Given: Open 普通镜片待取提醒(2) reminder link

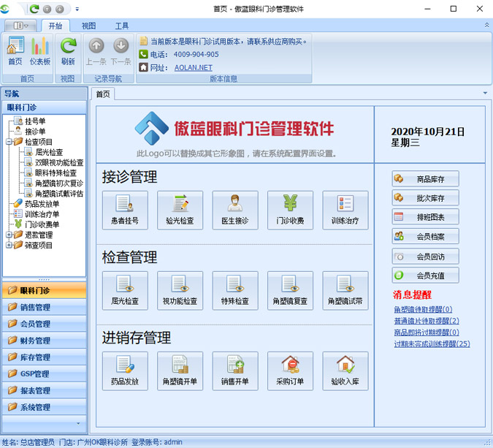Looking at the screenshot, I should pos(427,321).
